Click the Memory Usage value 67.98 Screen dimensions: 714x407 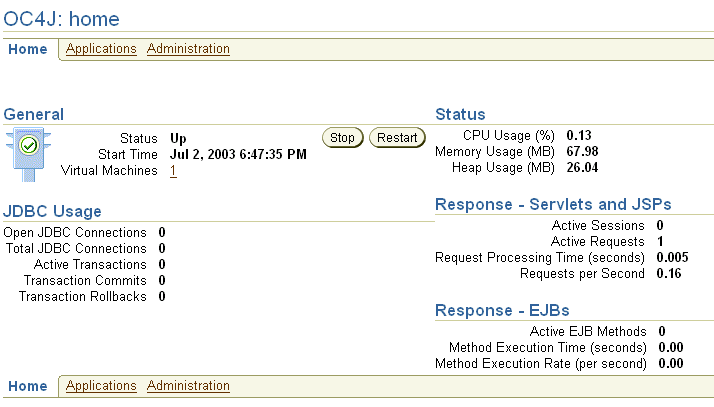point(582,151)
